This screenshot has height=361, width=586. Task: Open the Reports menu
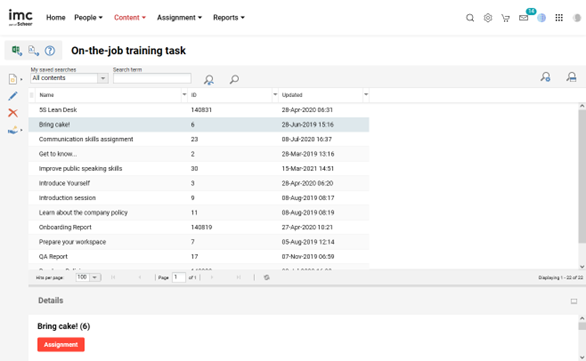pyautogui.click(x=229, y=18)
